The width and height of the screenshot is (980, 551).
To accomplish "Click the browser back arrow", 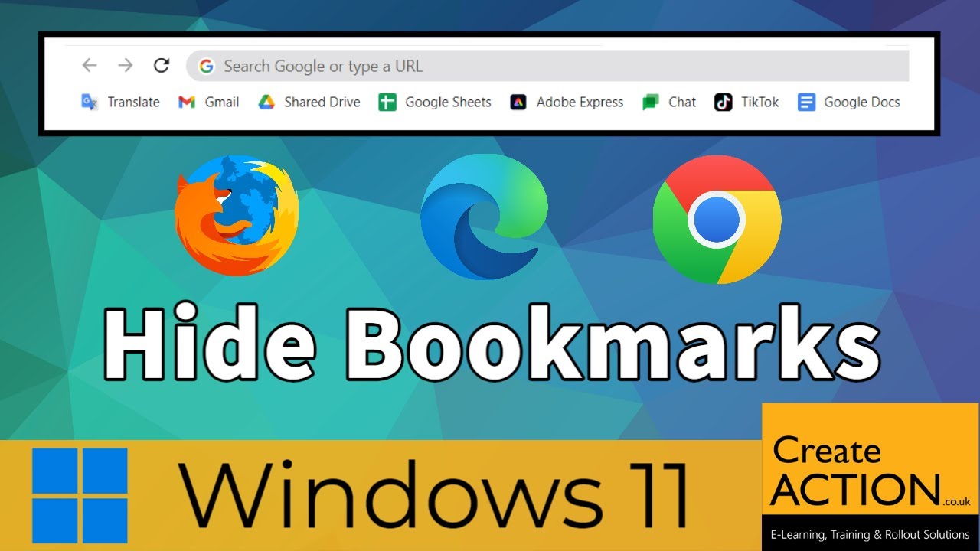I will pyautogui.click(x=90, y=66).
